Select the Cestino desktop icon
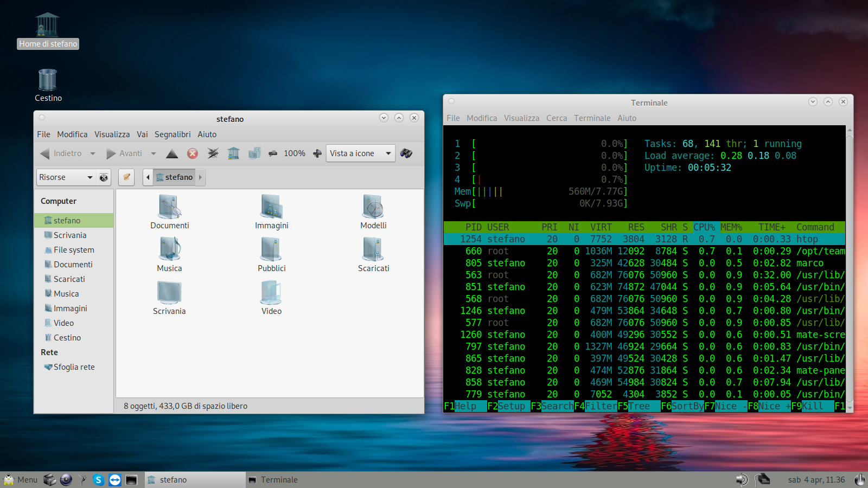The image size is (868, 488). [x=48, y=85]
